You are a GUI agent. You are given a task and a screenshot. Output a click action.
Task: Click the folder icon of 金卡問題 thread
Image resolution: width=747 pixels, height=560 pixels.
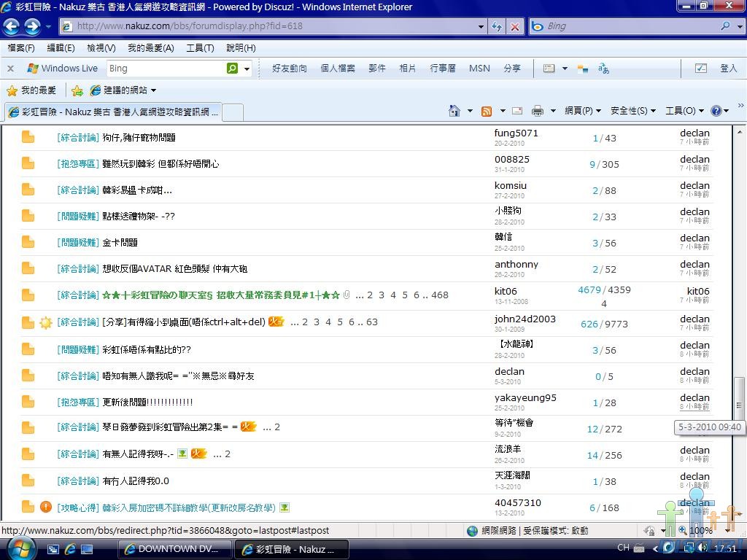[x=28, y=242]
